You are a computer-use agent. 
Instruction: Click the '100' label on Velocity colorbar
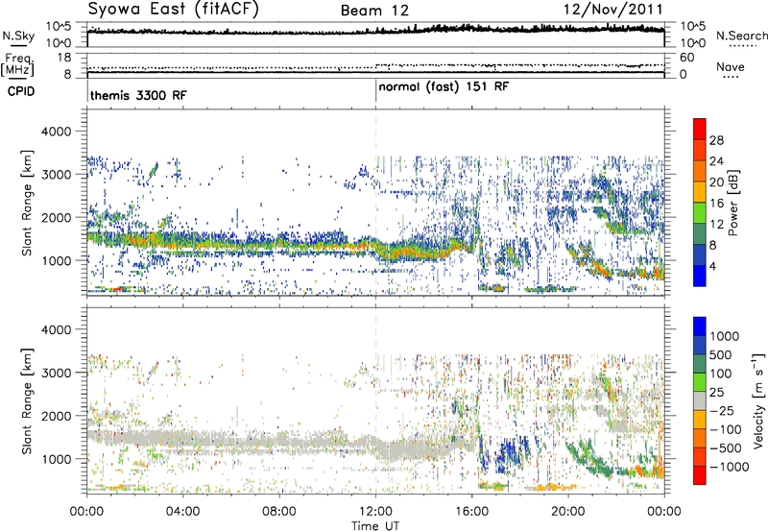721,374
